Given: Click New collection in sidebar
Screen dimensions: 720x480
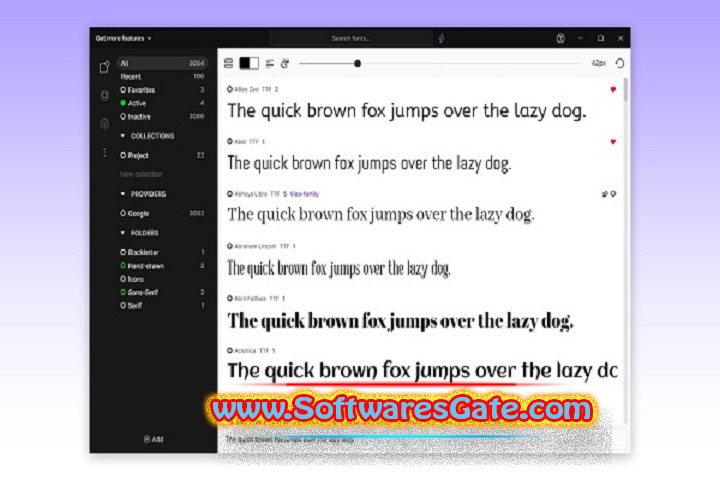Looking at the screenshot, I should tap(141, 175).
